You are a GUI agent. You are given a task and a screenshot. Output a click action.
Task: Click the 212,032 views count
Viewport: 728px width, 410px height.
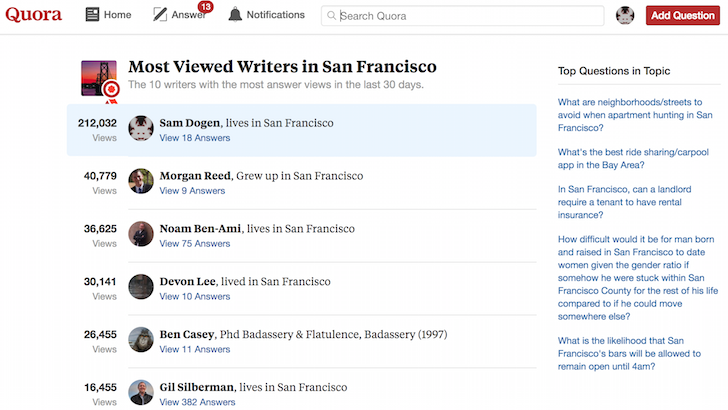click(x=97, y=123)
